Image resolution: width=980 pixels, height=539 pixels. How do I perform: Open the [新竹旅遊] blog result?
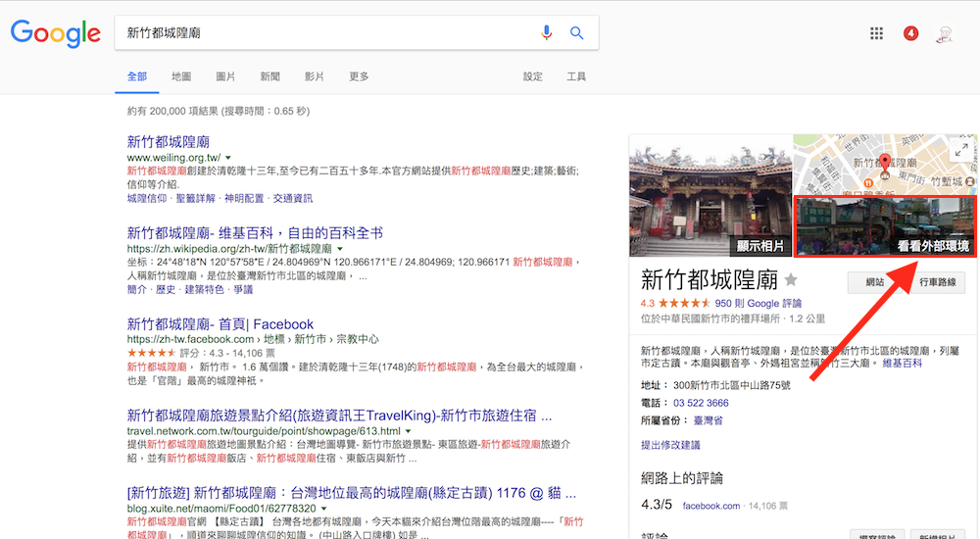point(351,493)
